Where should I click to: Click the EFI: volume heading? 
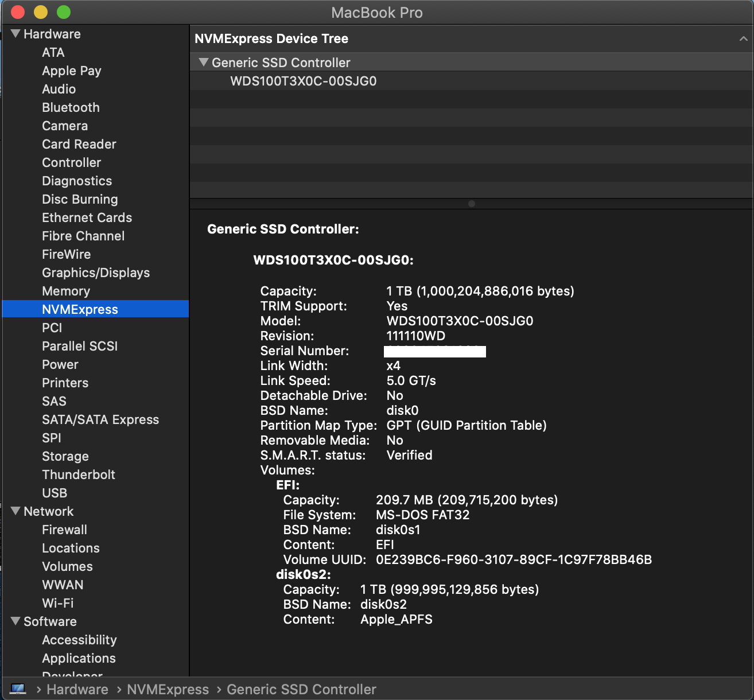click(288, 485)
